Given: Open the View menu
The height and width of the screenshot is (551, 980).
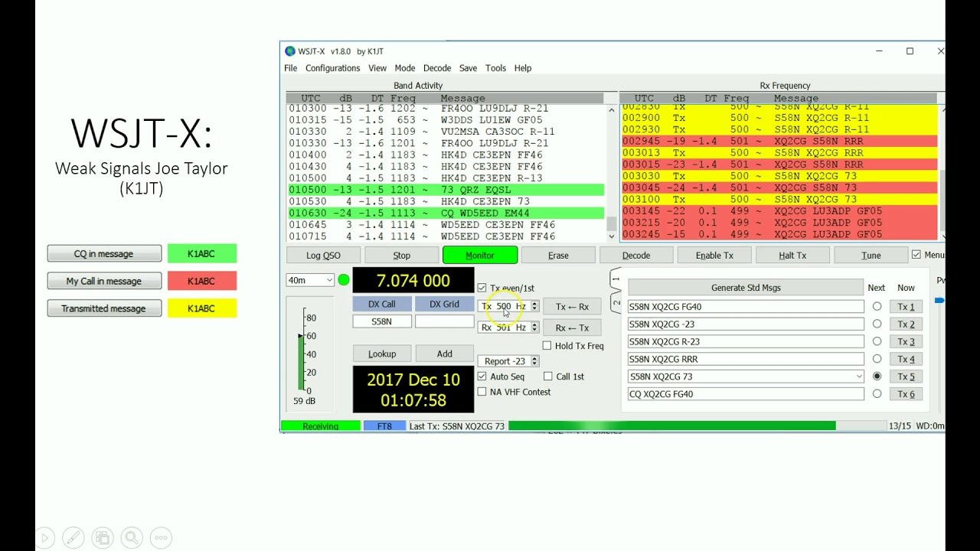Looking at the screenshot, I should (377, 68).
